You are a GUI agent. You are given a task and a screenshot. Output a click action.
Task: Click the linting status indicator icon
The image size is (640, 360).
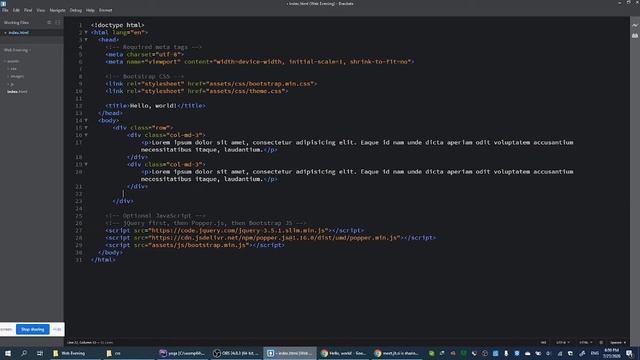tap(601, 342)
